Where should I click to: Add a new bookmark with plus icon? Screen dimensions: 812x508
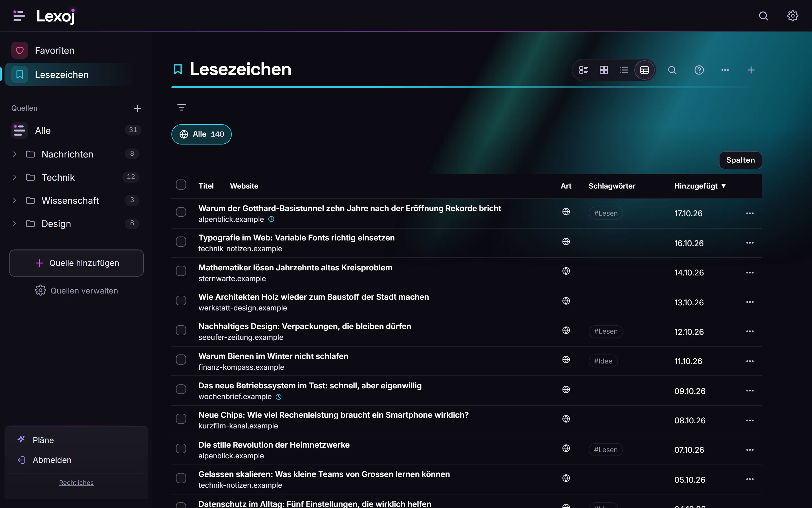point(751,70)
